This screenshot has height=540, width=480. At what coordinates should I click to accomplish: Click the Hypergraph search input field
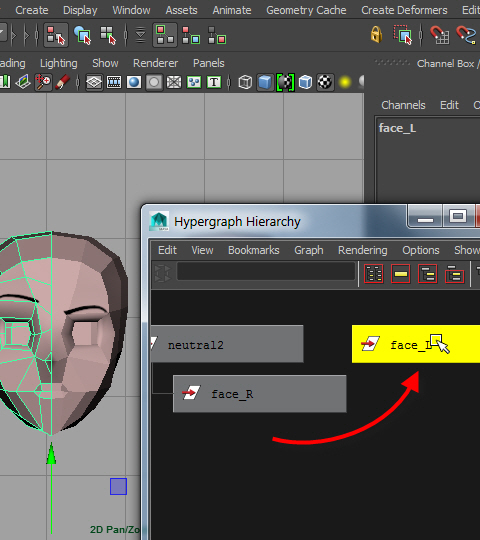pyautogui.click(x=266, y=272)
